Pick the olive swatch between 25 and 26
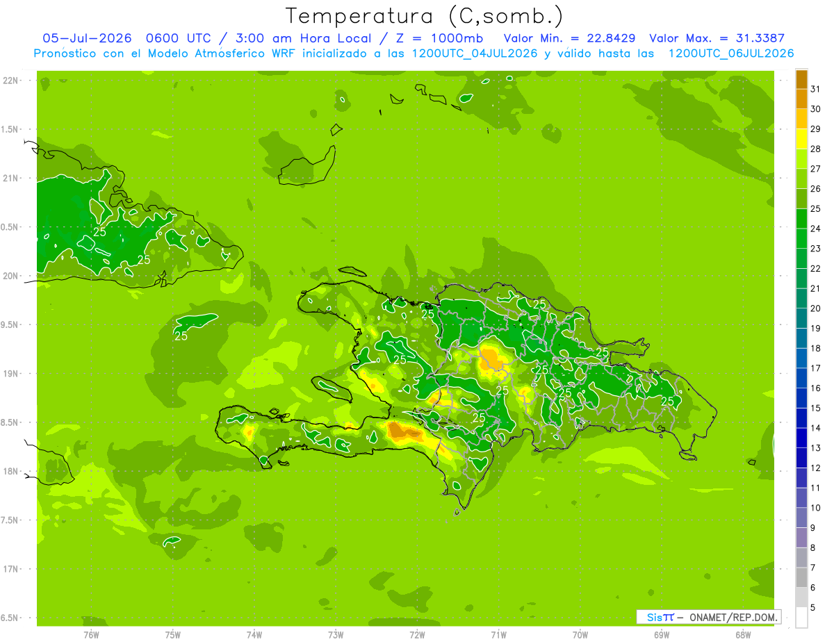The height and width of the screenshot is (644, 834). (801, 199)
